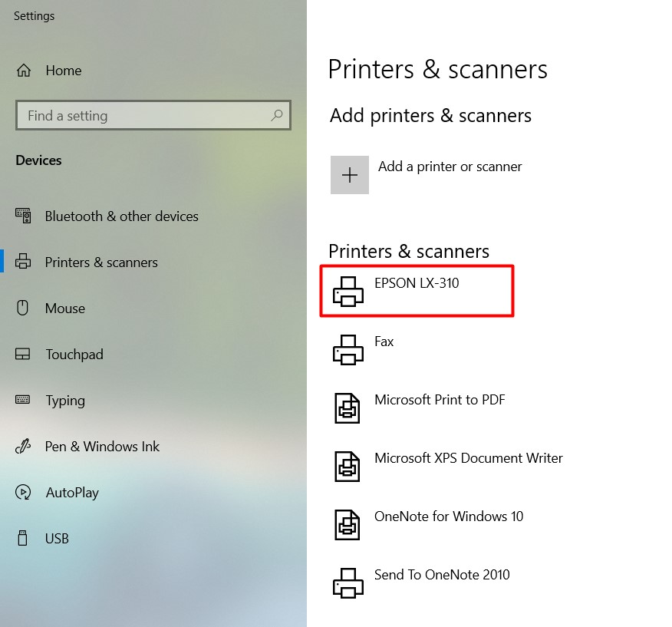Click Add a printer or scanner text
Viewport: 672px width, 627px height.
[x=450, y=167]
